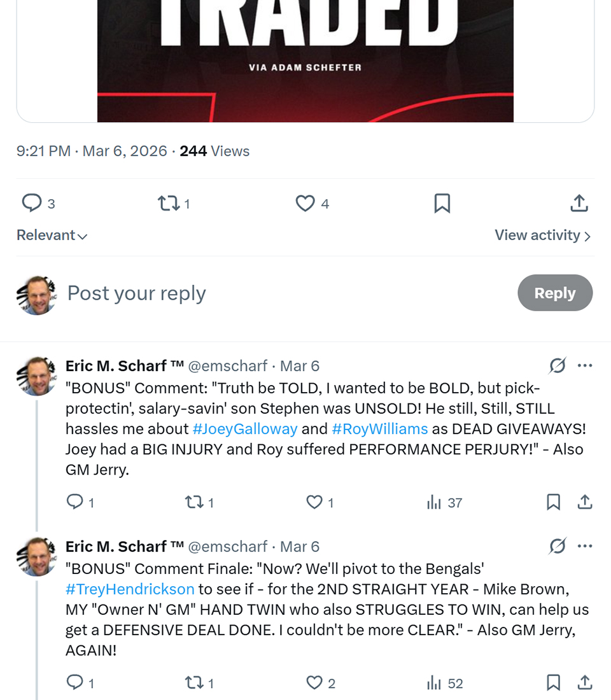
Task: Like the main post with the heart
Action: coord(305,203)
